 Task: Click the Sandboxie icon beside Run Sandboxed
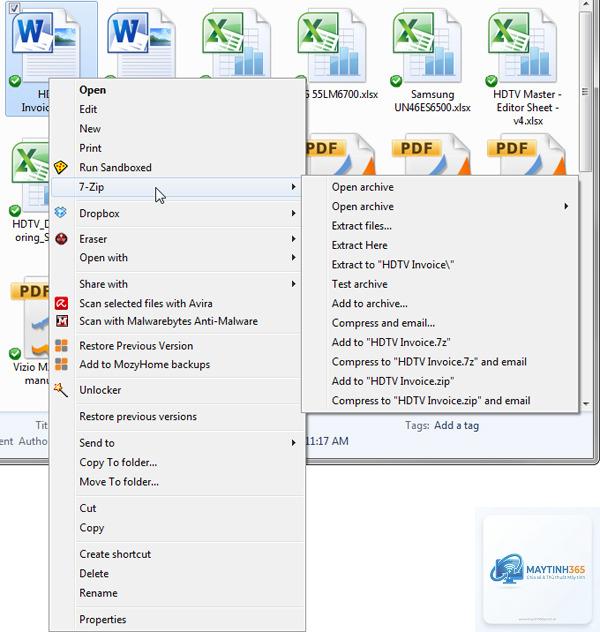tap(60, 167)
